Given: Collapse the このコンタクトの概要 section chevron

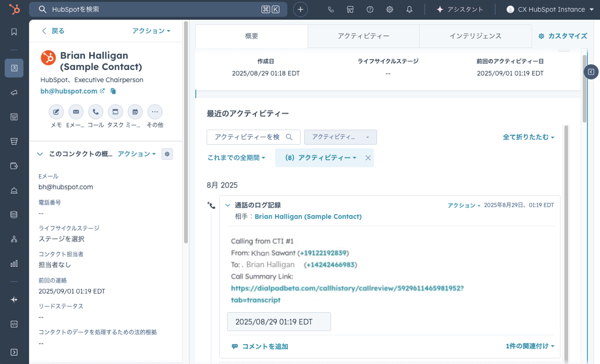Looking at the screenshot, I should [x=40, y=154].
